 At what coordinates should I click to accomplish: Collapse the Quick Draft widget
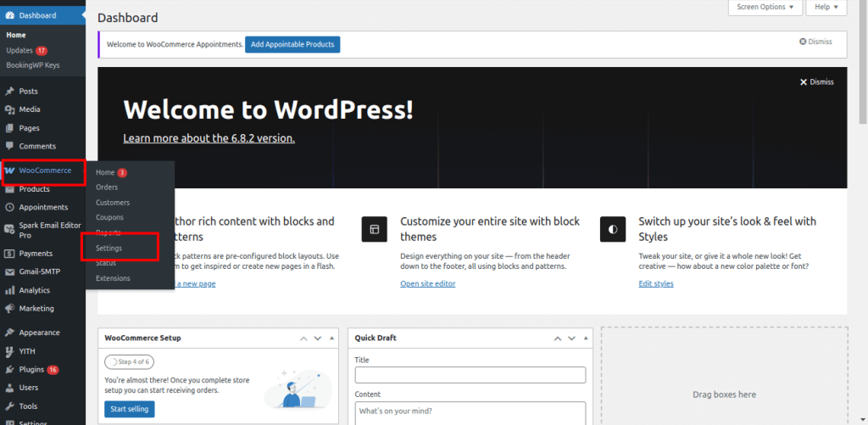coord(586,338)
